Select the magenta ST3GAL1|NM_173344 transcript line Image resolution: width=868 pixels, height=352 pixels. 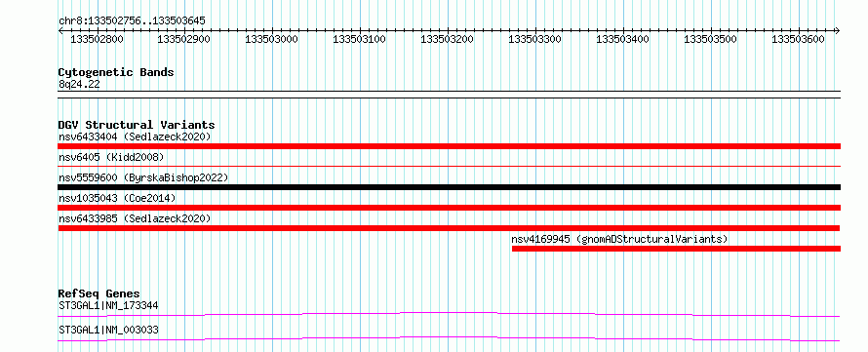pos(449,314)
